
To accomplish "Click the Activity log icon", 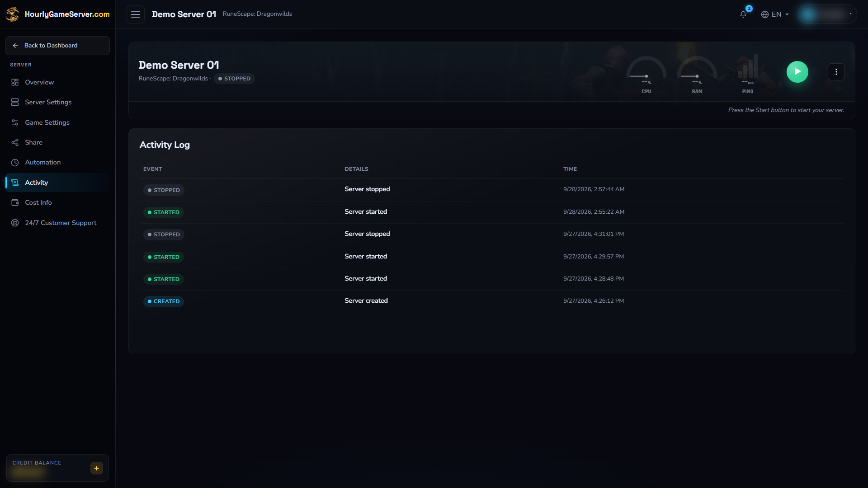I will [15, 183].
